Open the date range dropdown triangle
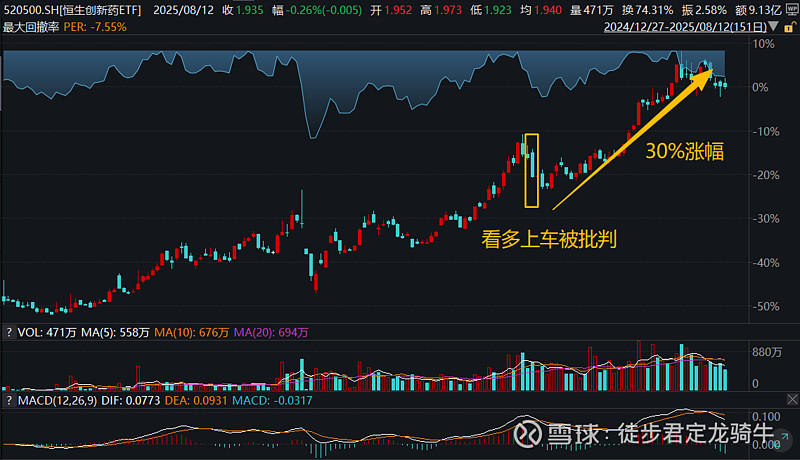Image resolution: width=800 pixels, height=460 pixels. 773,27
